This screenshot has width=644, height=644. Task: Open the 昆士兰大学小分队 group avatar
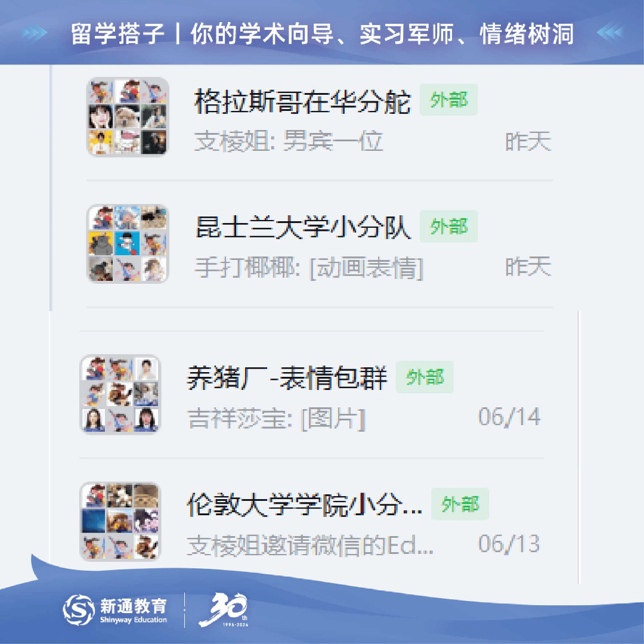click(128, 243)
